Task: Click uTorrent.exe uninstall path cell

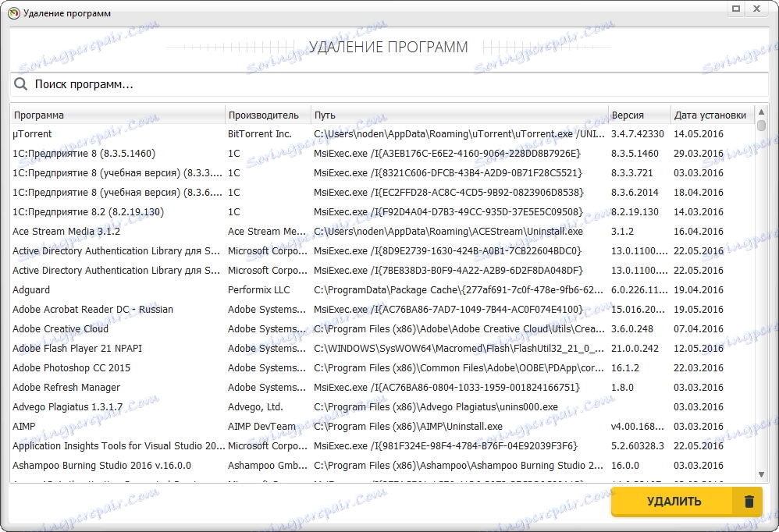Action: 459,134
